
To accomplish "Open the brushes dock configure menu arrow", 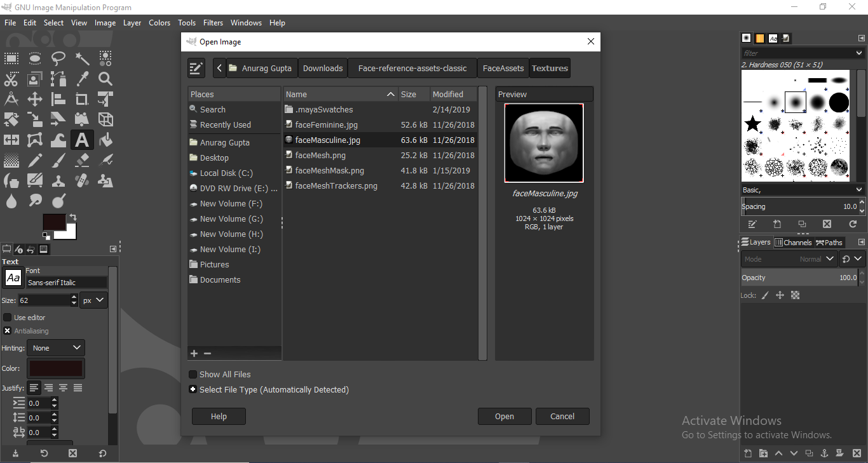I will point(862,38).
